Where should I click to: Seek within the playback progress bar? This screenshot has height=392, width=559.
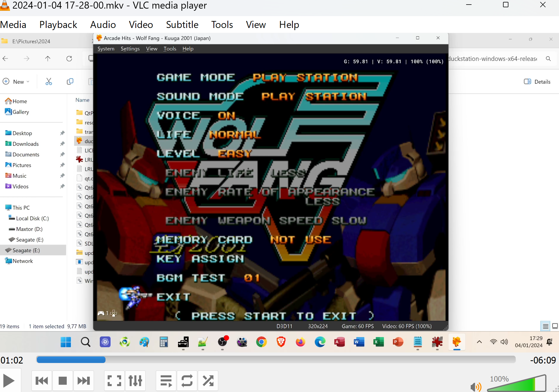[276, 360]
